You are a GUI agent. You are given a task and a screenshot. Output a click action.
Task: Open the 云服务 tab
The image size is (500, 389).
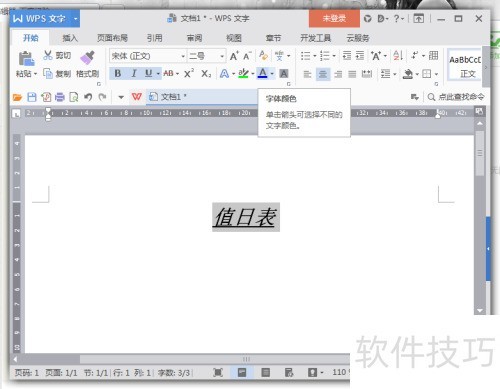(358, 38)
